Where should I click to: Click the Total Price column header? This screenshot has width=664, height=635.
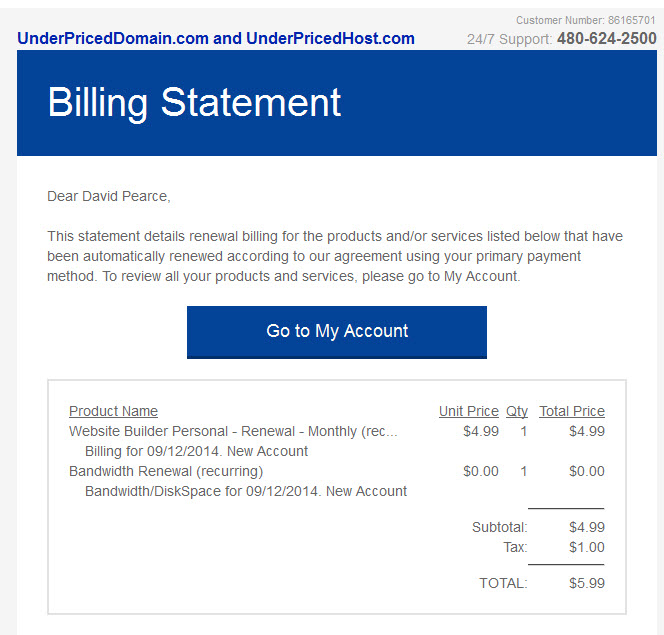coord(572,411)
